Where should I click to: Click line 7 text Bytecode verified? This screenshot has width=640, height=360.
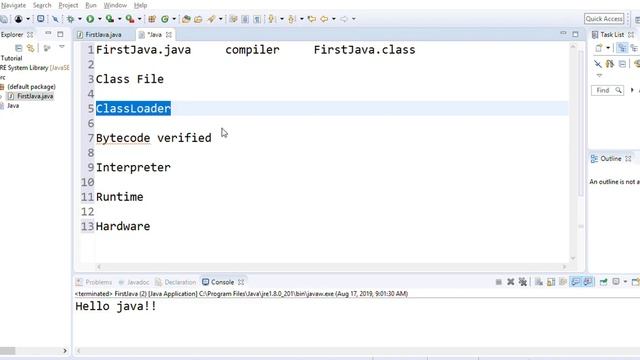click(154, 138)
